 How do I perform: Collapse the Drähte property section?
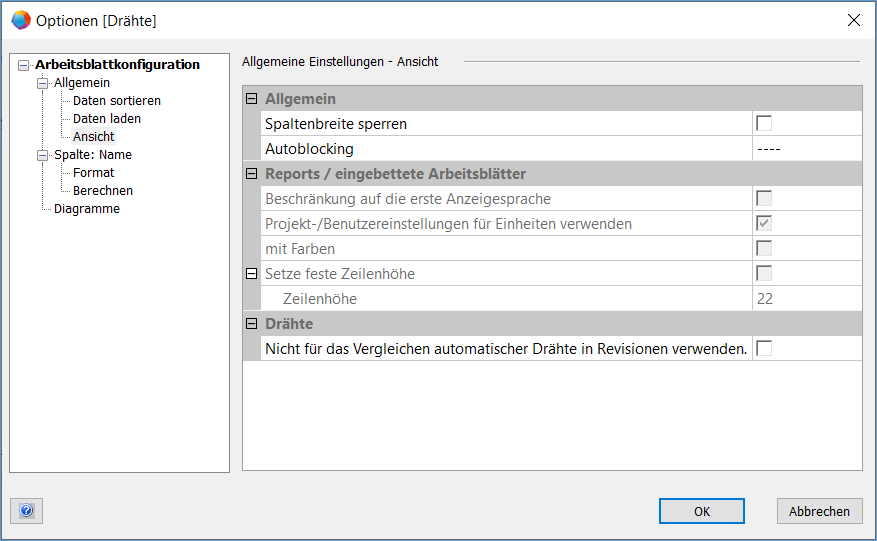pos(252,324)
